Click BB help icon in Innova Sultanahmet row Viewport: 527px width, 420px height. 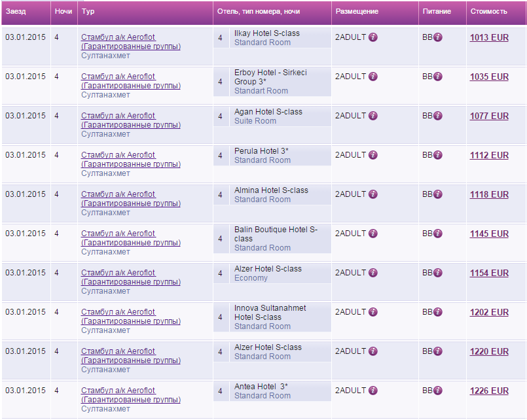click(438, 312)
